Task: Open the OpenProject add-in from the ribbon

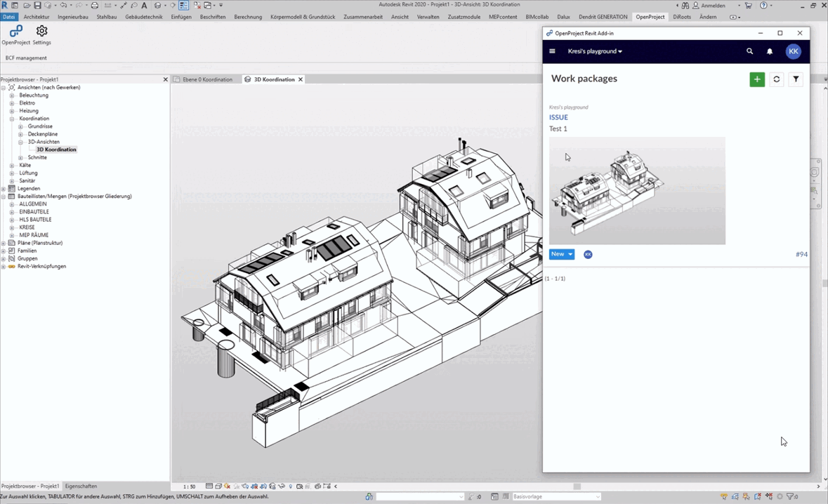Action: (15, 32)
